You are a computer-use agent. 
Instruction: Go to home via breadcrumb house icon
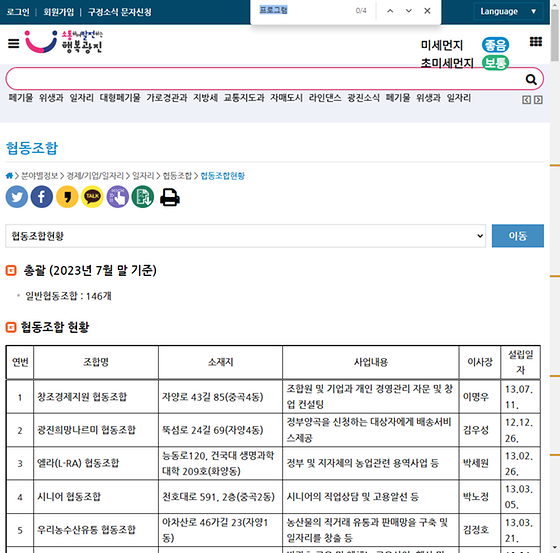tap(9, 175)
